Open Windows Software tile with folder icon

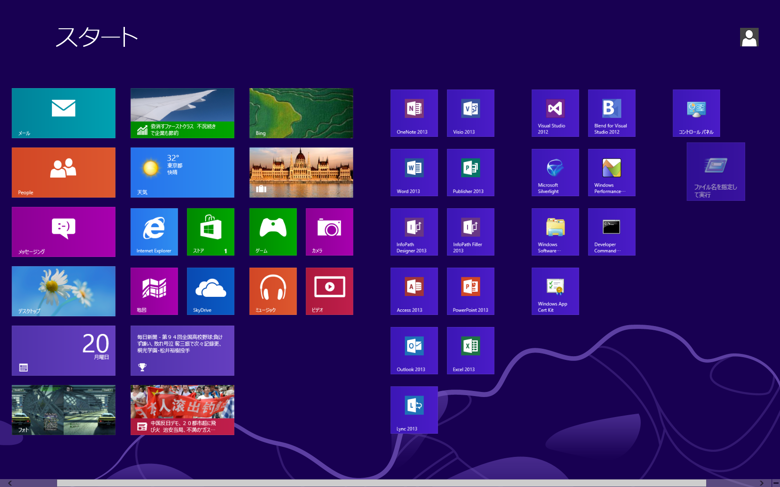[x=555, y=232]
